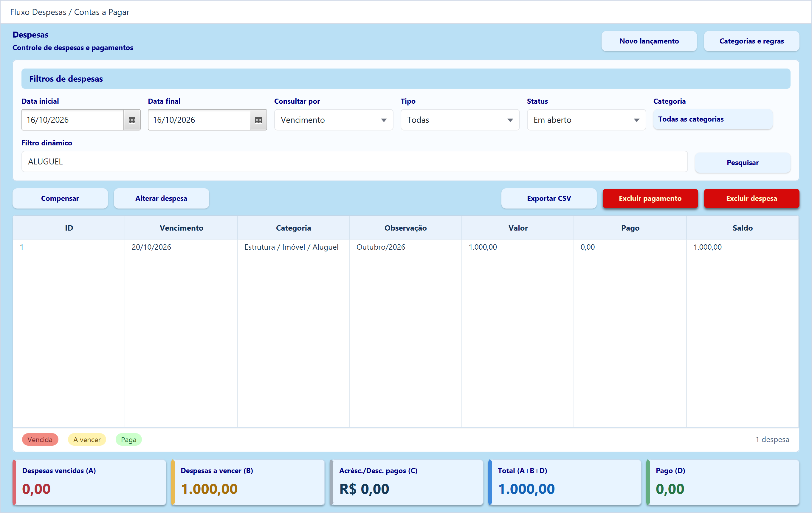Click the Pago column header
This screenshot has height=513, width=812.
[x=630, y=228]
